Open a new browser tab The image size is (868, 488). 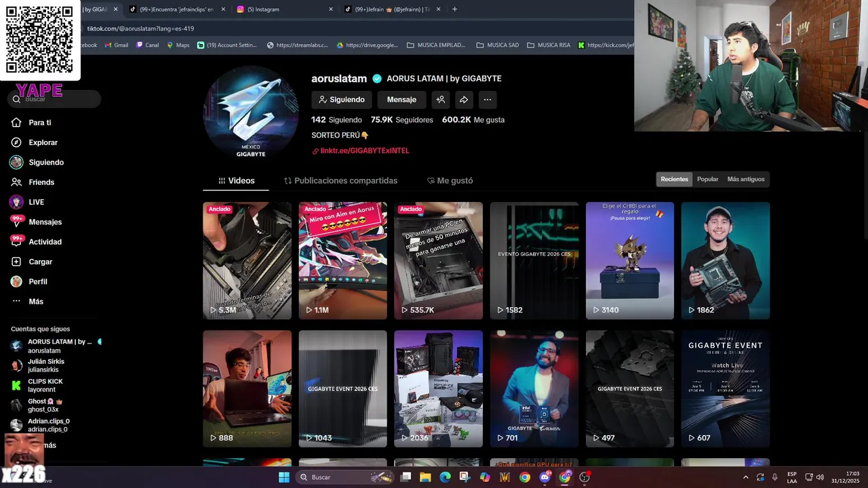454,9
